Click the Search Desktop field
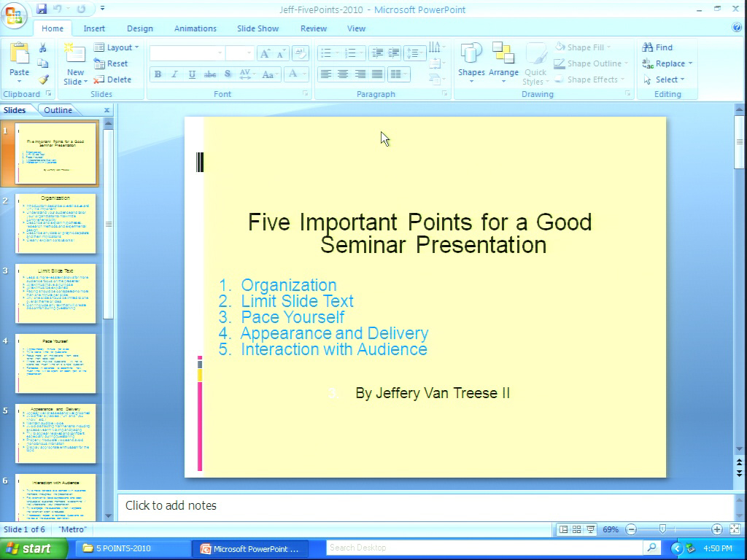Viewport: 747px width, 560px height. 485,548
